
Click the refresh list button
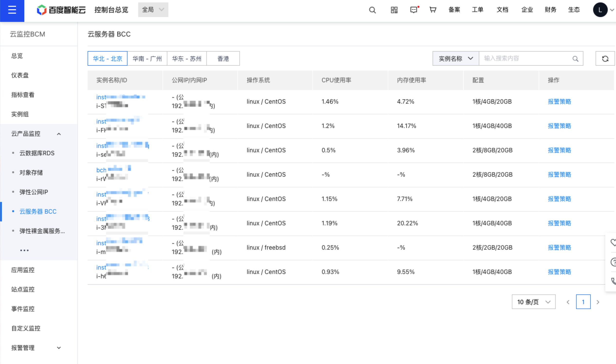click(x=605, y=59)
